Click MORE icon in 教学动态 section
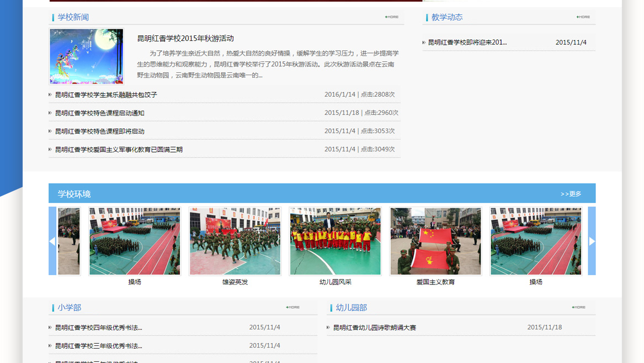 [583, 17]
